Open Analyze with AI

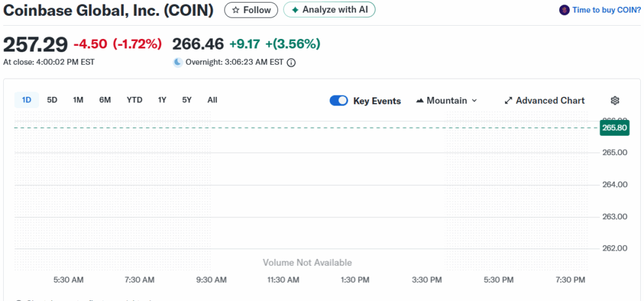(330, 10)
